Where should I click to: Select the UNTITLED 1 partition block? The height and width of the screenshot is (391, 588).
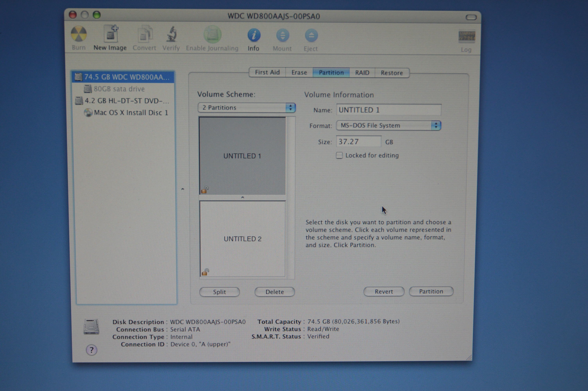pyautogui.click(x=243, y=156)
